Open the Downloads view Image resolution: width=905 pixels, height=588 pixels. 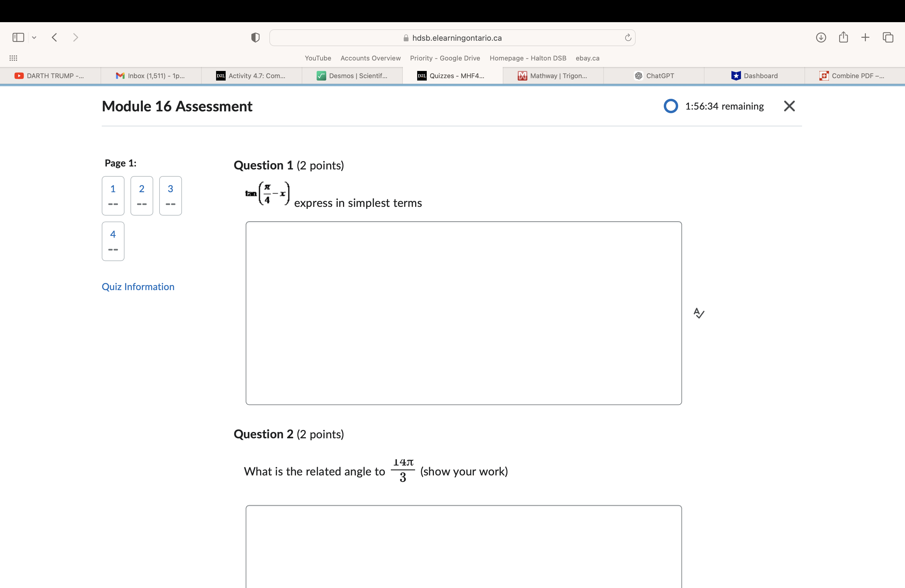[821, 37]
